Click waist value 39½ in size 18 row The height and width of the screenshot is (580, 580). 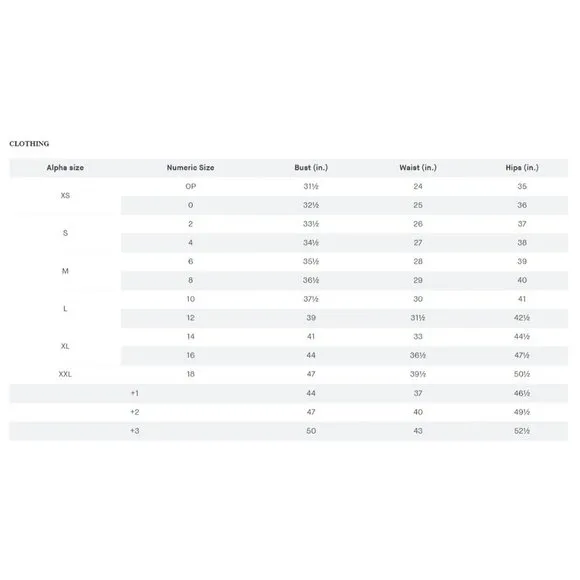point(418,374)
